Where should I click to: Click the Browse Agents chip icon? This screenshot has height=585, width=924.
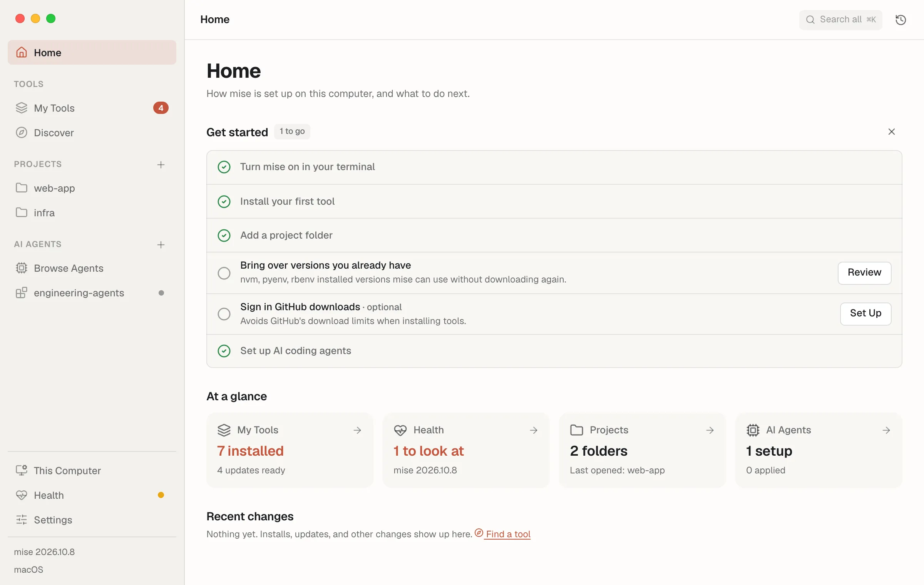click(22, 268)
